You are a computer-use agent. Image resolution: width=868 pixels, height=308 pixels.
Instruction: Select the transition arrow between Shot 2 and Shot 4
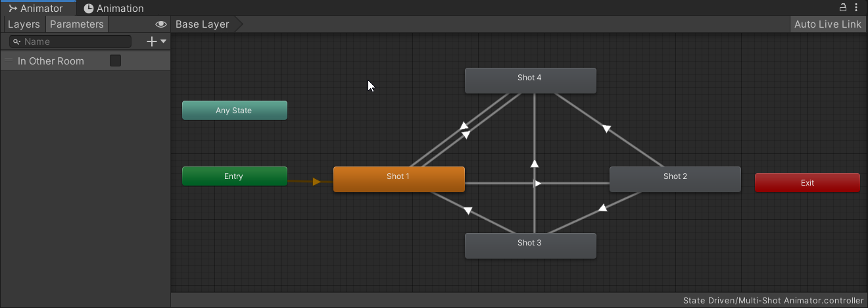[x=606, y=128]
